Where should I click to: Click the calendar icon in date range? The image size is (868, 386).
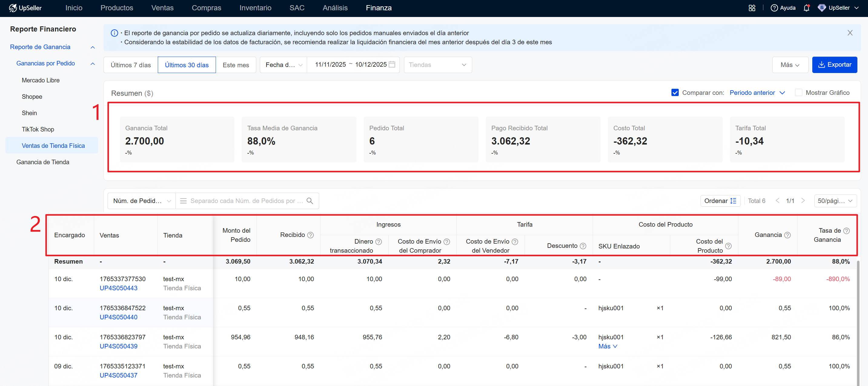click(392, 65)
